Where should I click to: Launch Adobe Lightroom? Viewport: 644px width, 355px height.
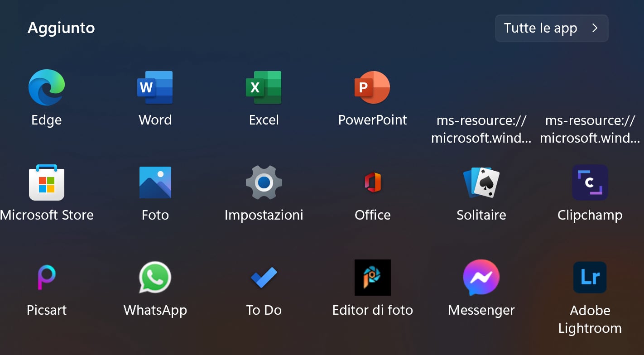coord(590,278)
